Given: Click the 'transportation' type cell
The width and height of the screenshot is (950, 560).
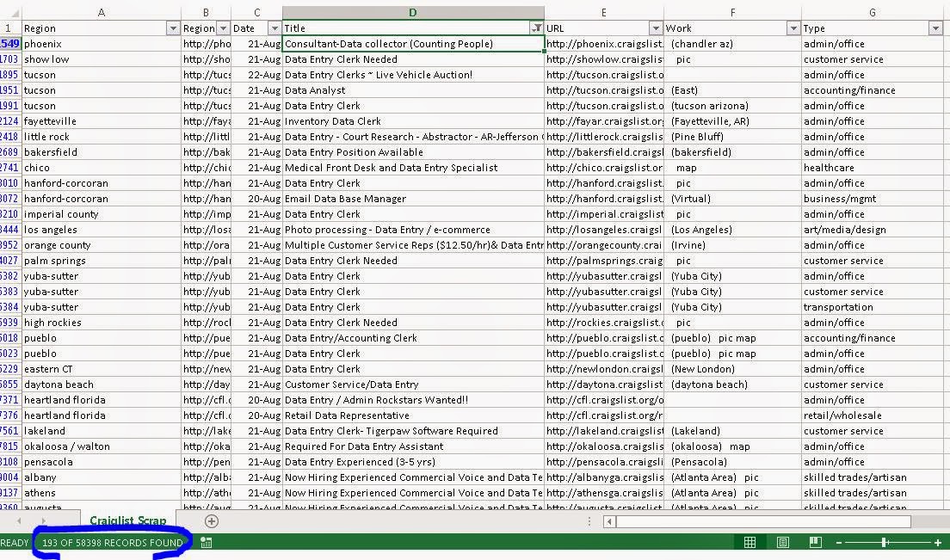Looking at the screenshot, I should [873, 308].
